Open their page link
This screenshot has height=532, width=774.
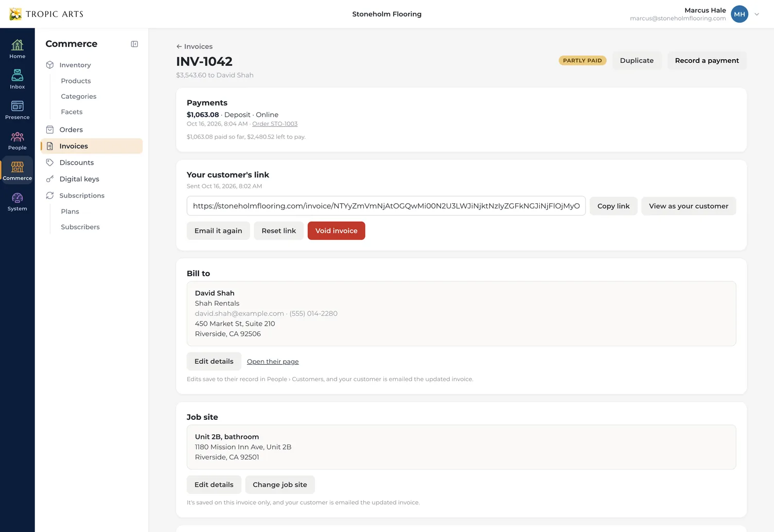273,362
